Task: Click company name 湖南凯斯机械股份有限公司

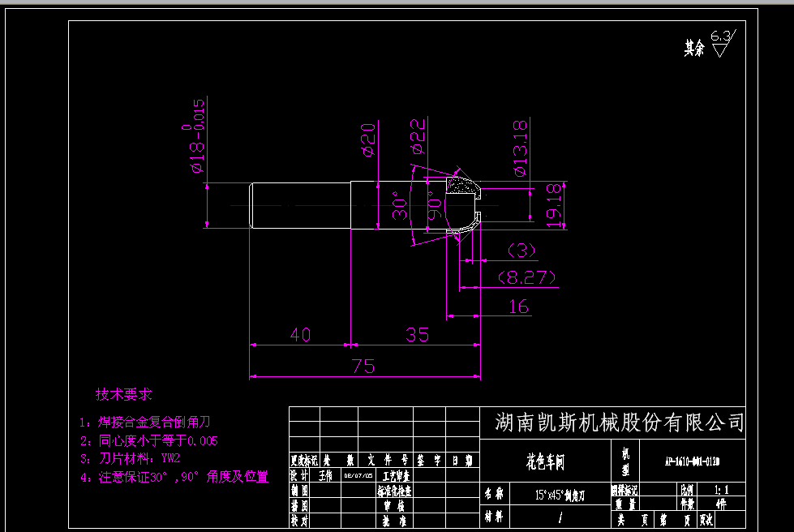Action: 620,423
